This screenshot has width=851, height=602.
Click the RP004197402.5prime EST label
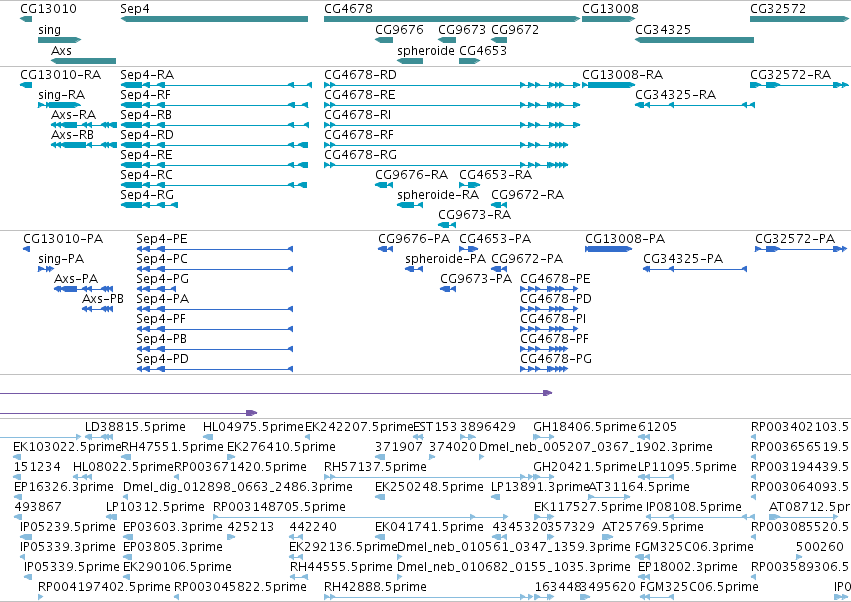104,587
